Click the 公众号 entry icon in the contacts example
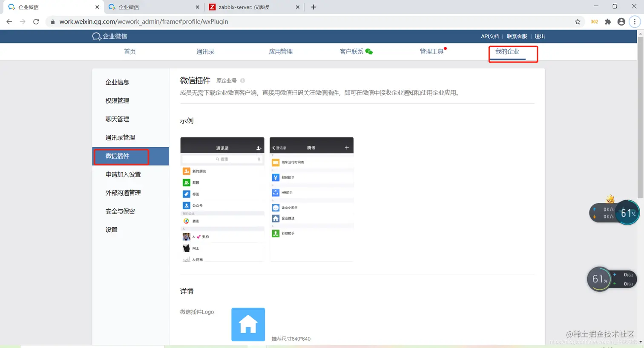 pyautogui.click(x=187, y=205)
